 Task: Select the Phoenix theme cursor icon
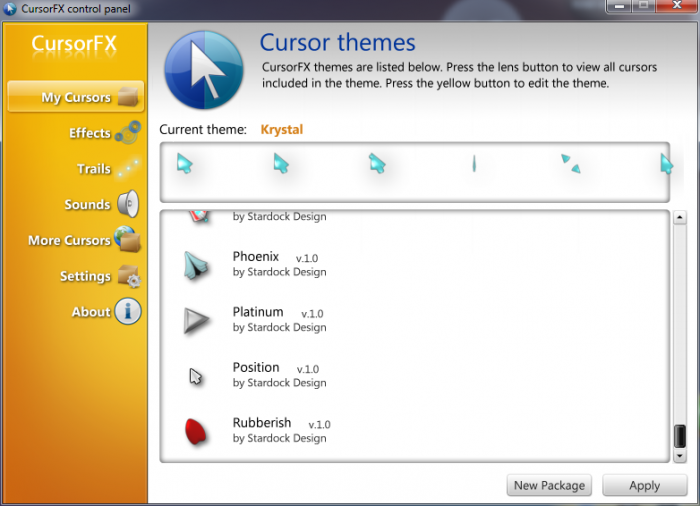point(196,265)
